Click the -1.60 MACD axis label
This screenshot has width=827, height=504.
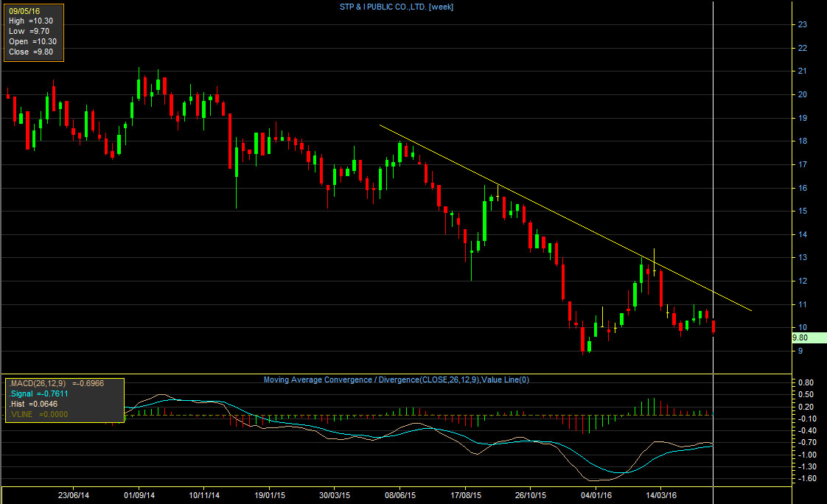pos(806,478)
